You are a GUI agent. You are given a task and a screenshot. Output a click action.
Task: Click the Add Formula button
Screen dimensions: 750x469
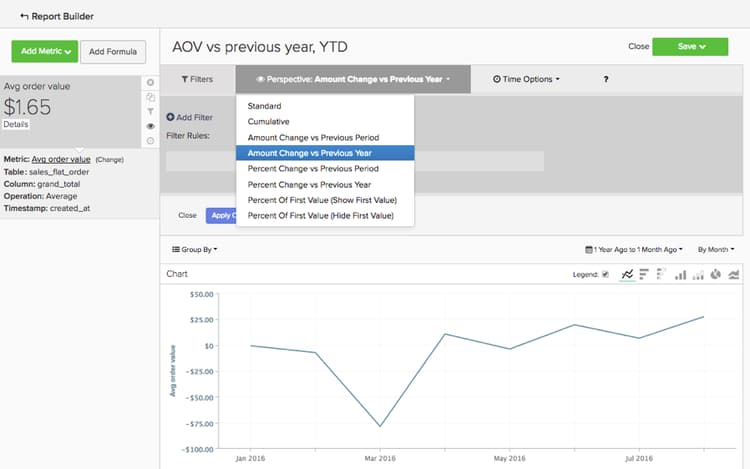(113, 51)
